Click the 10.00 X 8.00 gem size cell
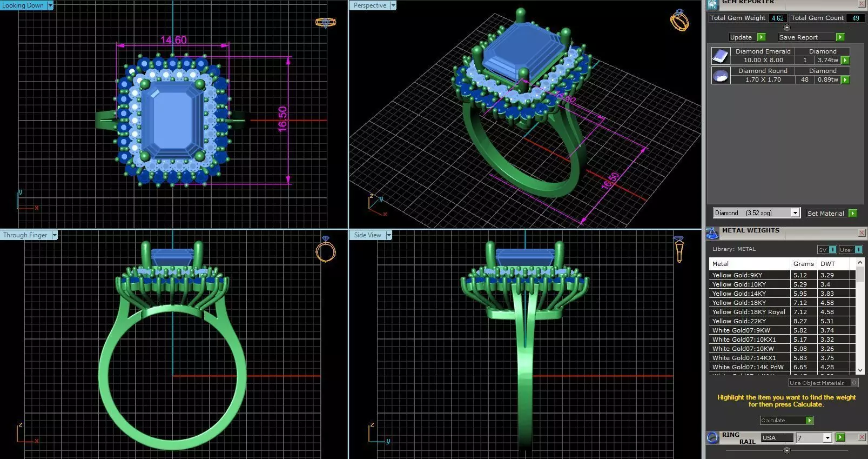 (x=763, y=61)
